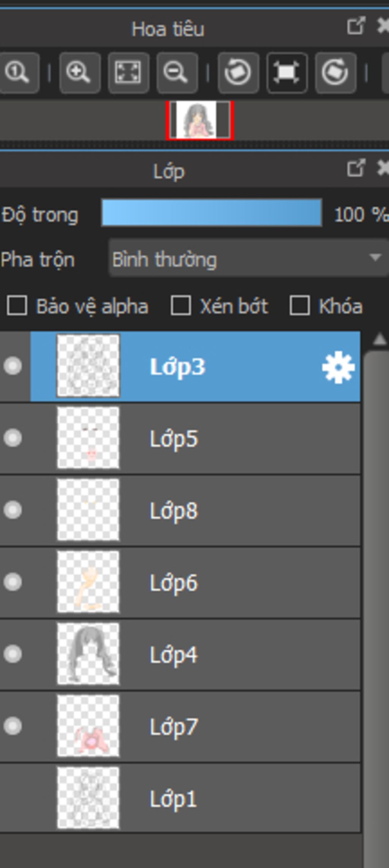Select the Lớp4 hair layer

(x=180, y=654)
